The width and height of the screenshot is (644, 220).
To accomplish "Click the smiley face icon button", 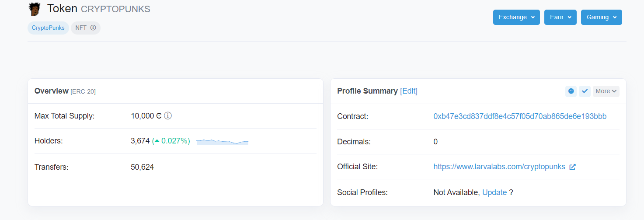I will 571,91.
